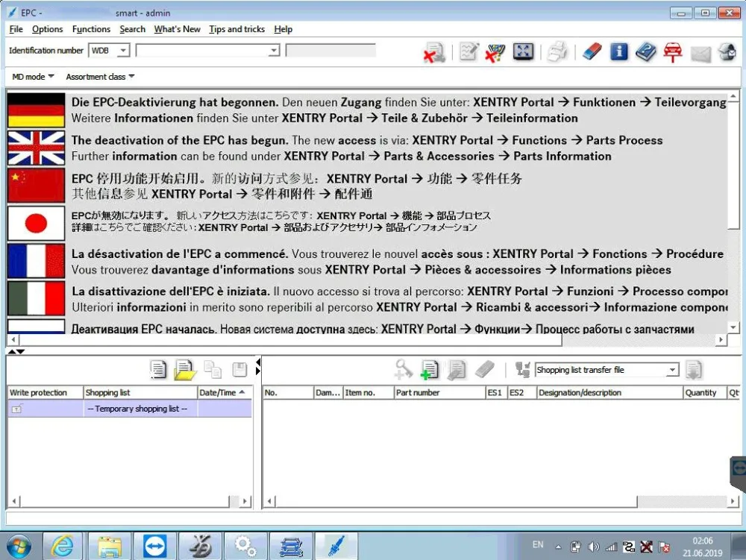Viewport: 746px width, 560px height.
Task: Click the blue info icon in toolbar
Action: (x=618, y=51)
